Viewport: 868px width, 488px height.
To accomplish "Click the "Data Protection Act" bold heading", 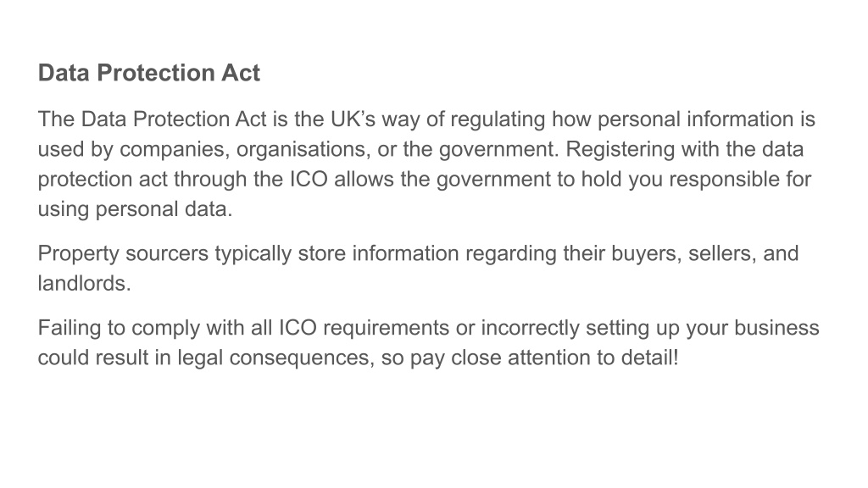I will [x=149, y=73].
